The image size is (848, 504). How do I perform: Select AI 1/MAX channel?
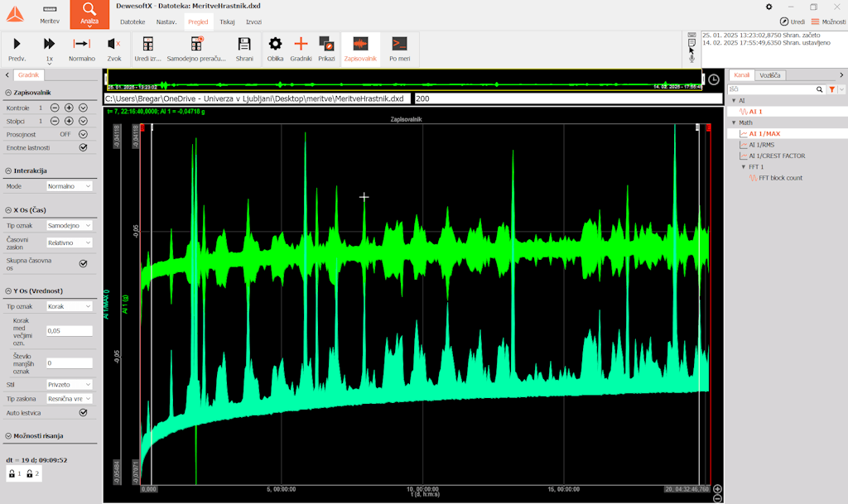point(764,134)
